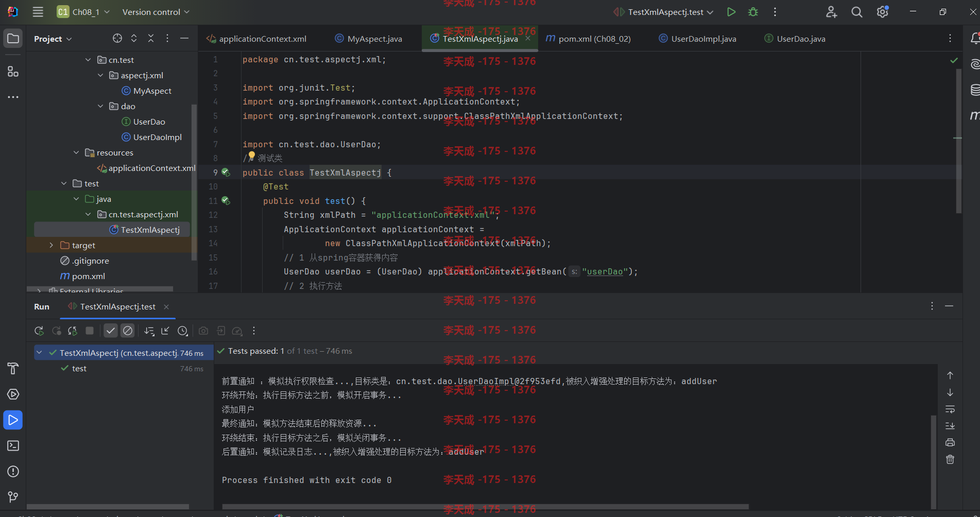The image size is (980, 517).
Task: Open test history clock icon
Action: click(183, 331)
